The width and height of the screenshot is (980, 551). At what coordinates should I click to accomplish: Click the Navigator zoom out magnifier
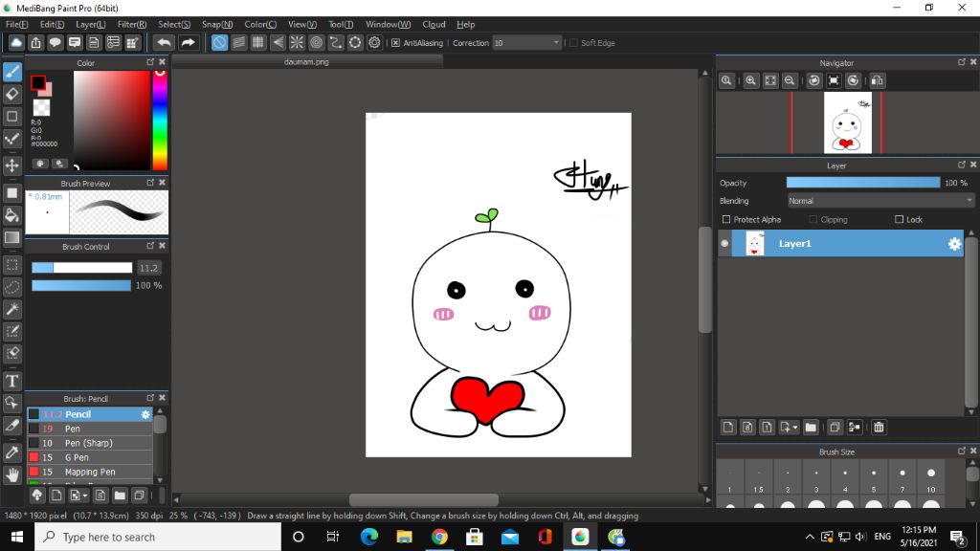point(790,80)
